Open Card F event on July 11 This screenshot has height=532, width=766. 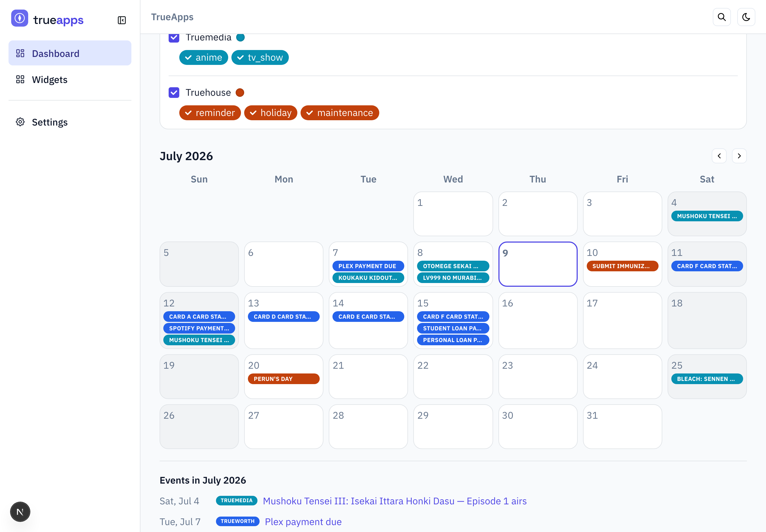click(707, 266)
